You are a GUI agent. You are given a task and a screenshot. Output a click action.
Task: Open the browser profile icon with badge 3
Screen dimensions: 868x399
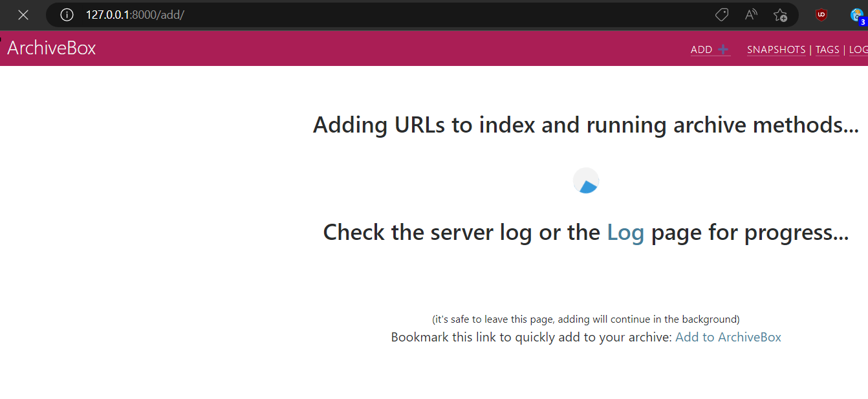coord(858,16)
